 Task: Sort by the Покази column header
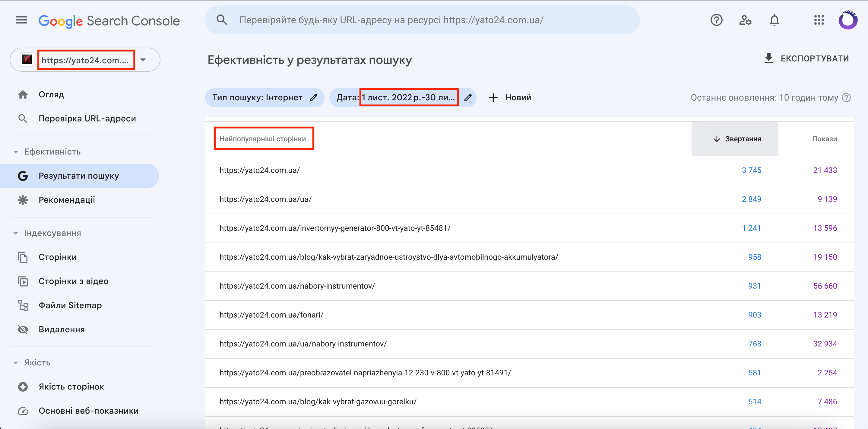point(824,139)
